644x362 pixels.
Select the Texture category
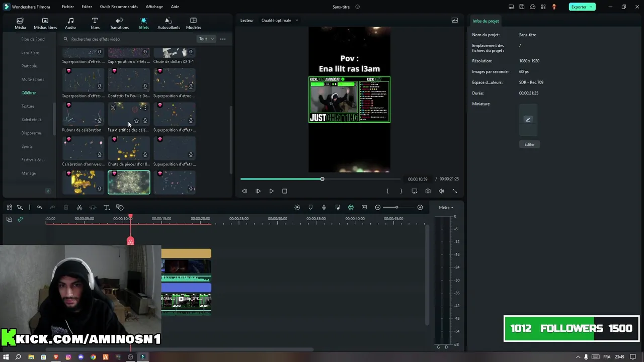pos(28,106)
